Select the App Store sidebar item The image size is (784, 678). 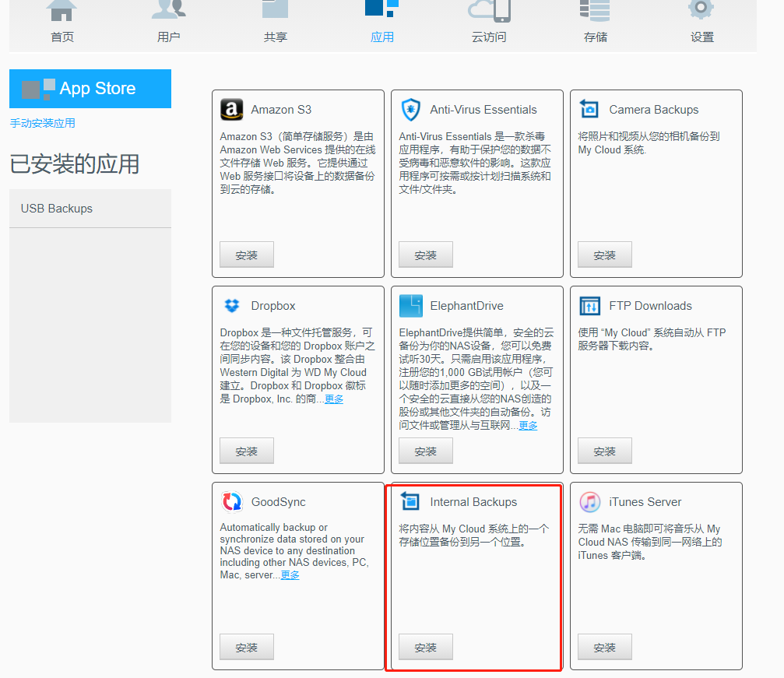click(x=90, y=89)
